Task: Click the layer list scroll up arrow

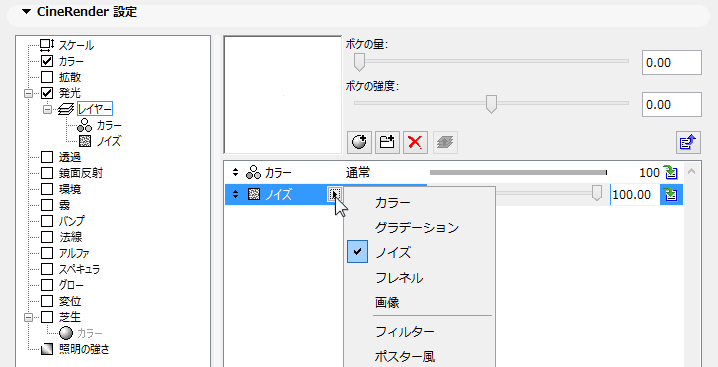Action: [x=691, y=171]
